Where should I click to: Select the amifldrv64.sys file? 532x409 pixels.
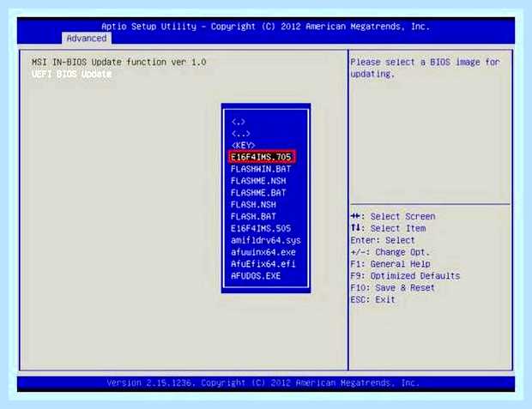coord(266,240)
